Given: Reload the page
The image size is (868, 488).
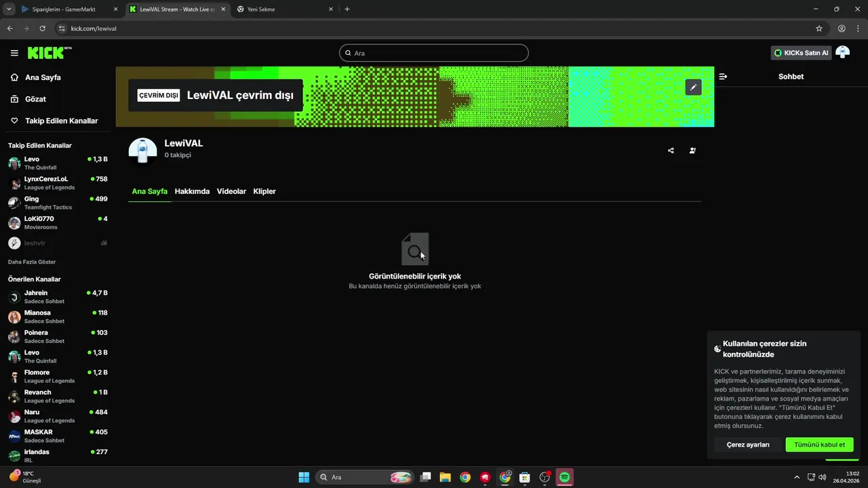Looking at the screenshot, I should pyautogui.click(x=42, y=28).
